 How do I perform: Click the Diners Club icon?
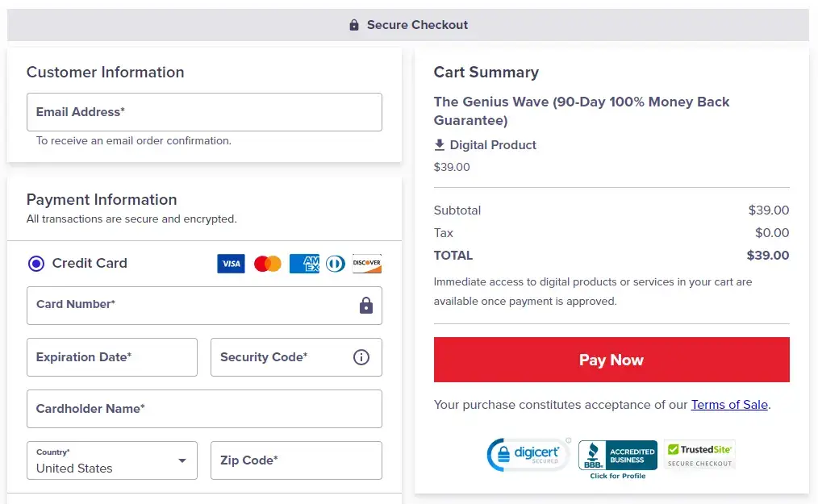[x=336, y=264]
